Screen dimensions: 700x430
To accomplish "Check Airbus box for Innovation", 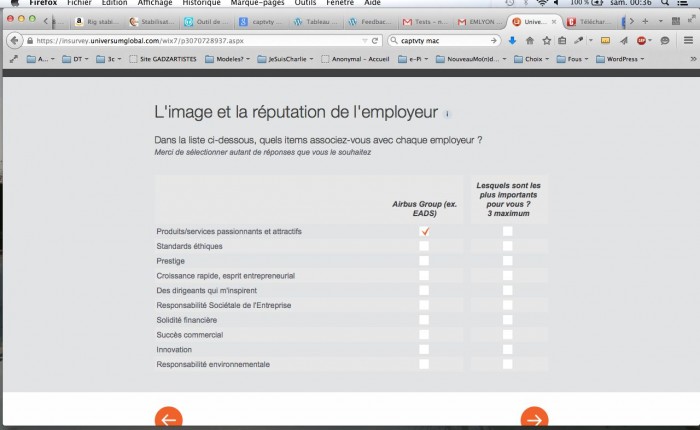I will [424, 349].
